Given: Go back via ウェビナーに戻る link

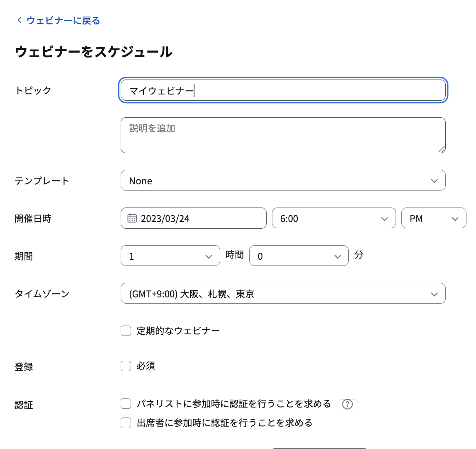Looking at the screenshot, I should [x=63, y=21].
